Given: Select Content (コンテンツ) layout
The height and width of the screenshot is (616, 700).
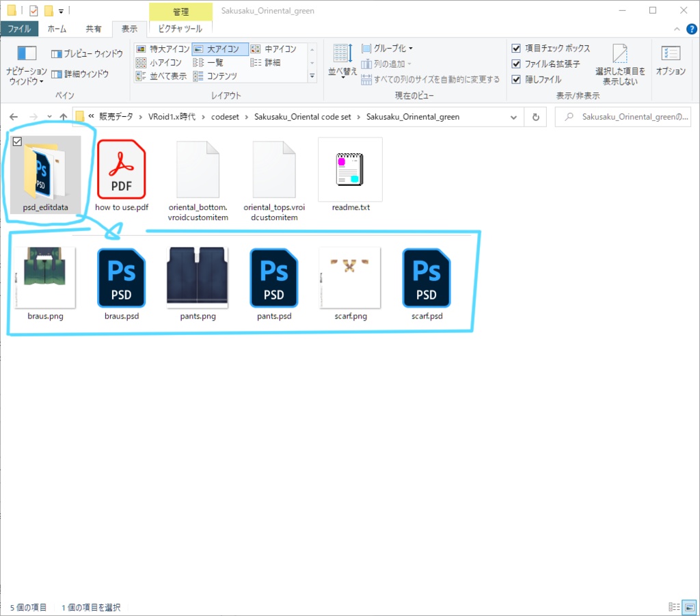Looking at the screenshot, I should (x=215, y=77).
